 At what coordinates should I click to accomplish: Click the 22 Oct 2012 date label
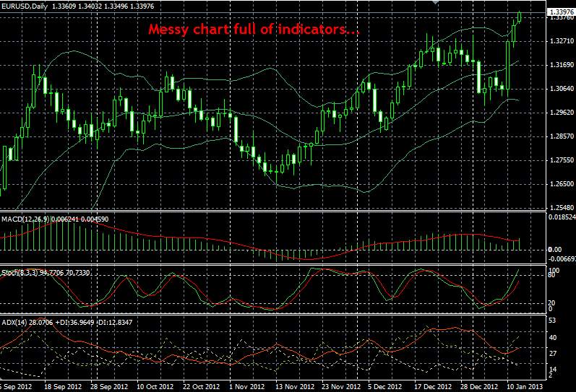[x=201, y=387]
